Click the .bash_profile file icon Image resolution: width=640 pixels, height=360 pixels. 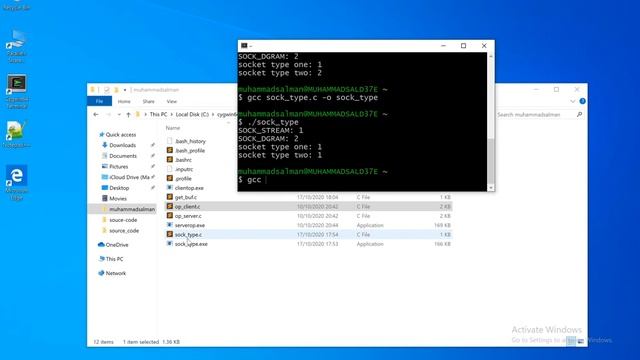point(170,150)
